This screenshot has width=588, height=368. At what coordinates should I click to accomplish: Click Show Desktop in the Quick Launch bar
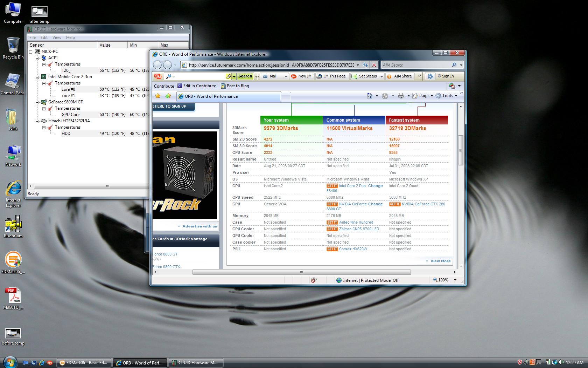tap(26, 363)
